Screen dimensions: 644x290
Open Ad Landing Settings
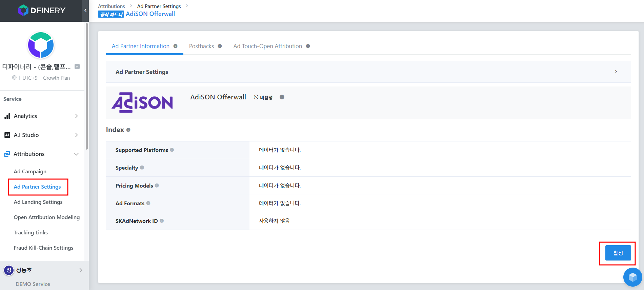point(38,202)
